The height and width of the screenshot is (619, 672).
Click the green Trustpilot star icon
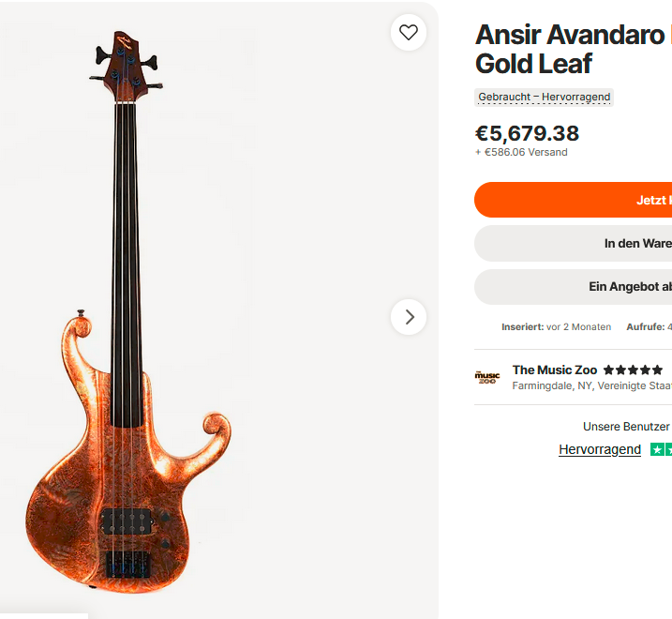pyautogui.click(x=659, y=450)
